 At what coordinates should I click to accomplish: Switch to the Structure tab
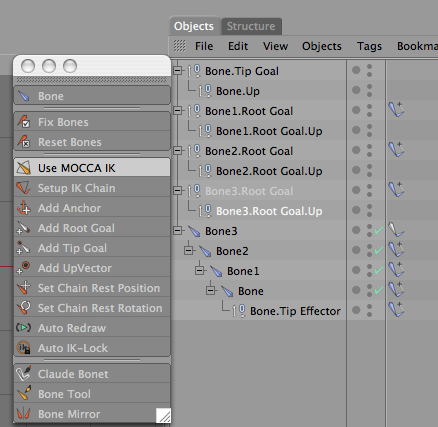coord(251,26)
